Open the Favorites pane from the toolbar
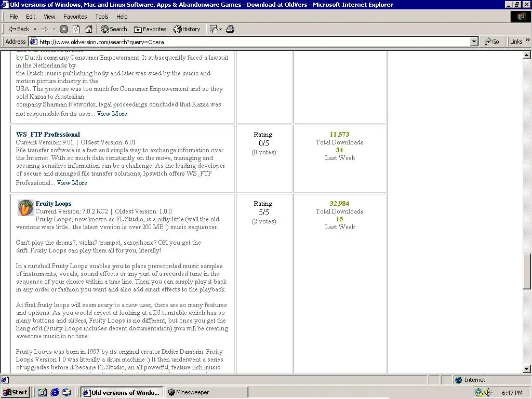Screen dimensions: 532x399 click(150, 29)
